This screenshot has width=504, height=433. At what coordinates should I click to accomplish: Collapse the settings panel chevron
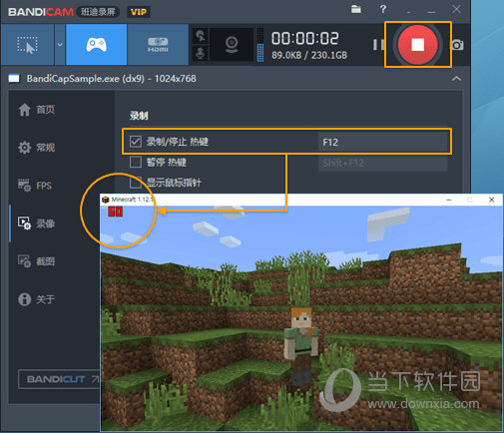click(456, 79)
